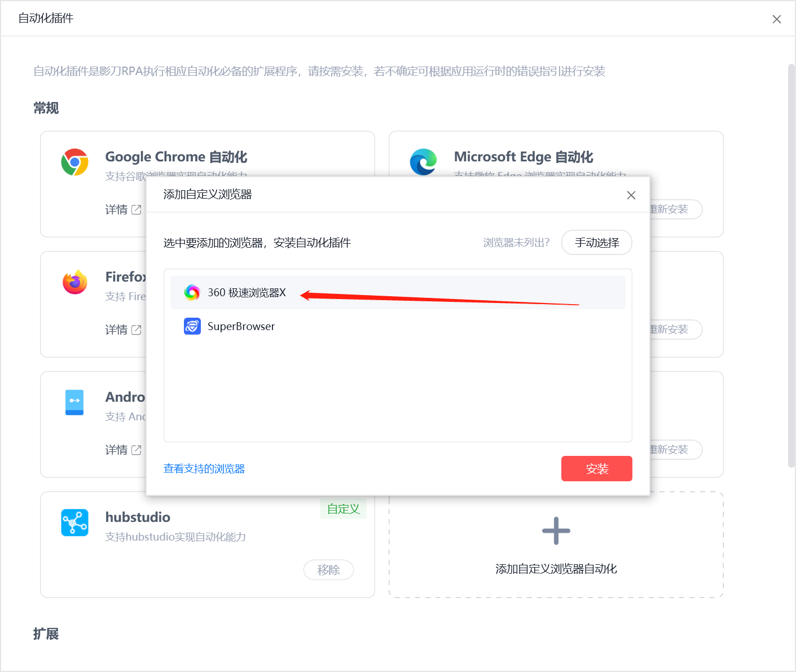Click the Microsoft Edge 自动化 title
This screenshot has width=796, height=672.
tap(524, 157)
